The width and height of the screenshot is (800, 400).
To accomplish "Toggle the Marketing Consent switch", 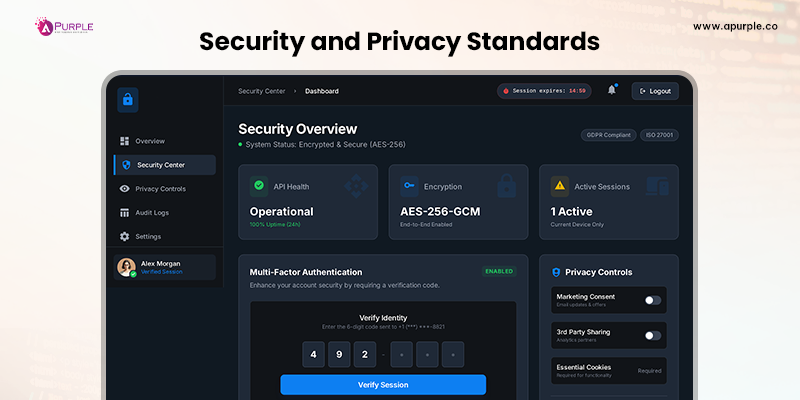I will tap(653, 300).
